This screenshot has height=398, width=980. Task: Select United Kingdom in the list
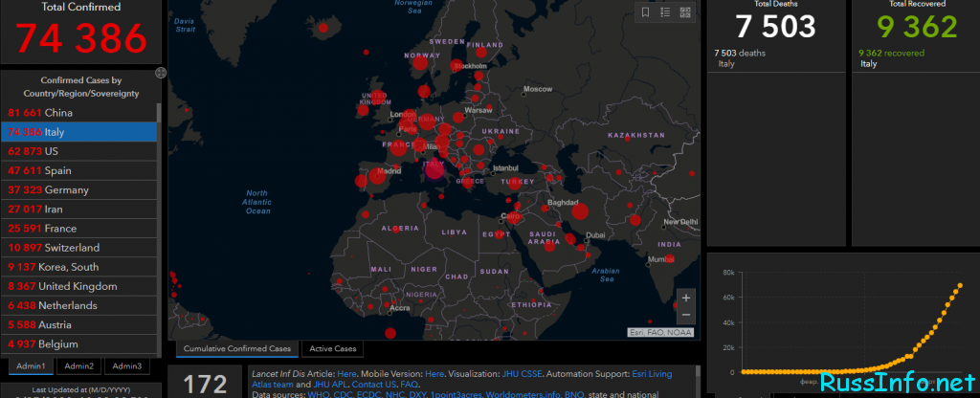click(x=78, y=287)
